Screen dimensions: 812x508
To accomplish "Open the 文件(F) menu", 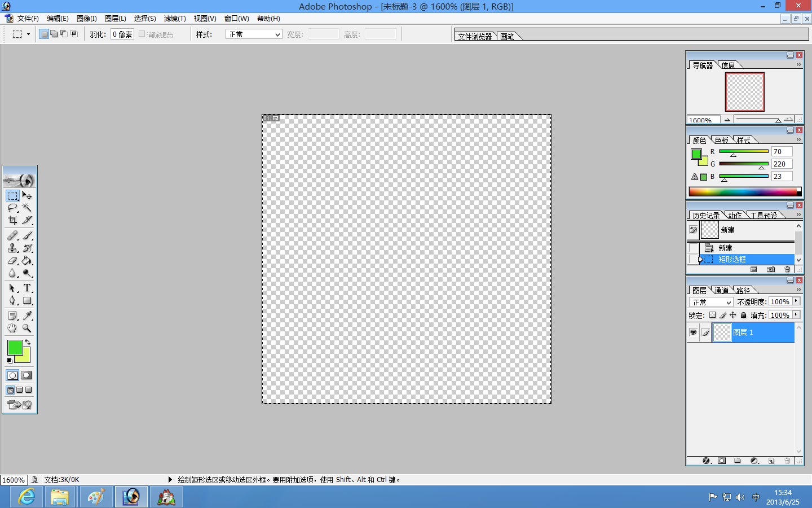I will click(x=28, y=19).
